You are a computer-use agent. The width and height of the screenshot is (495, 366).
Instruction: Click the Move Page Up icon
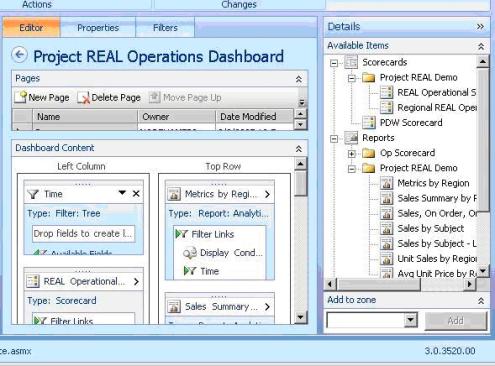(x=154, y=97)
